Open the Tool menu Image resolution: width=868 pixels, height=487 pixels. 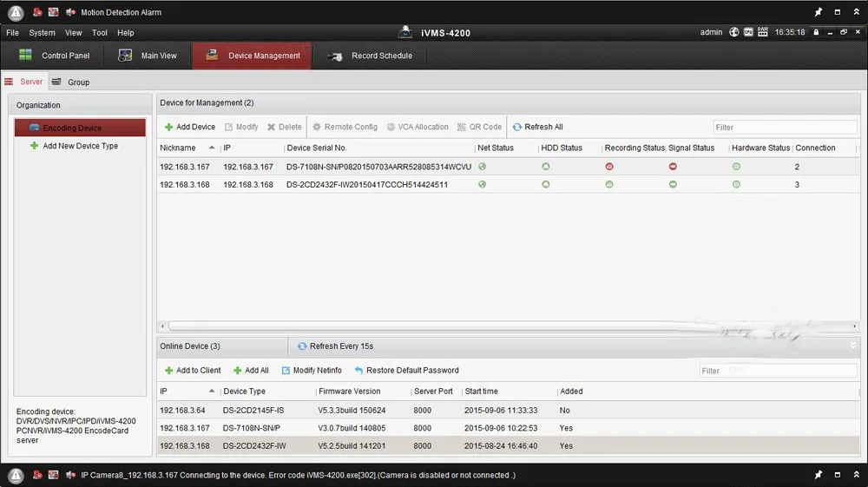100,33
